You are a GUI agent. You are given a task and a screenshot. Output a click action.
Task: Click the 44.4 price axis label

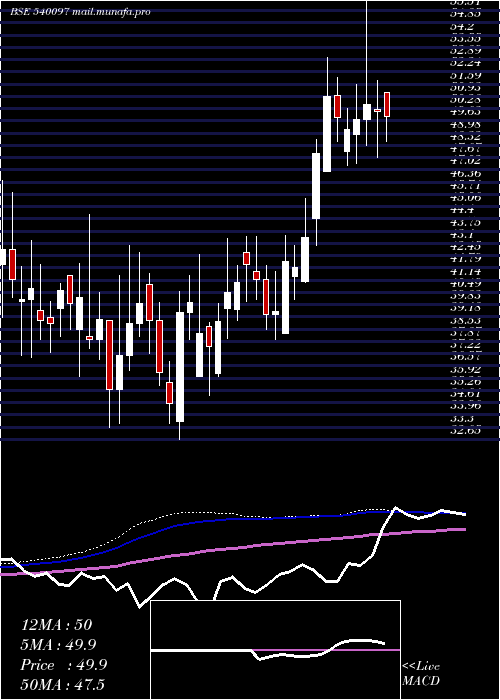point(462,209)
